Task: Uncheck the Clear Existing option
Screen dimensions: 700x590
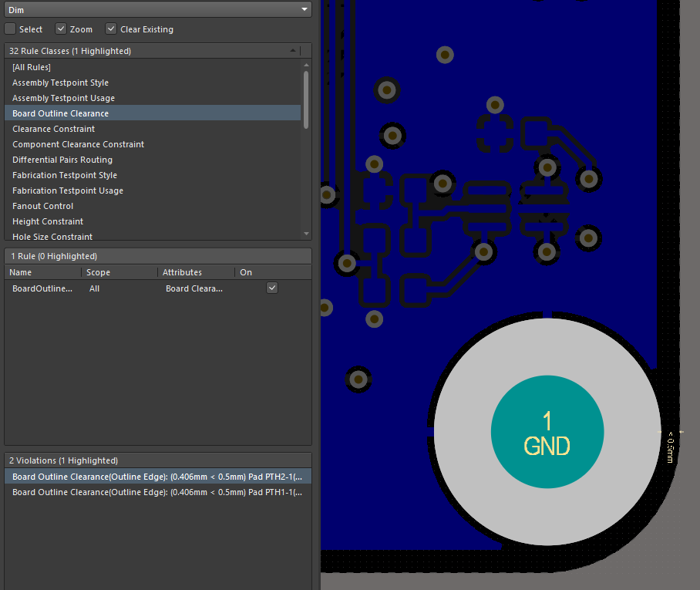Action: (110, 28)
